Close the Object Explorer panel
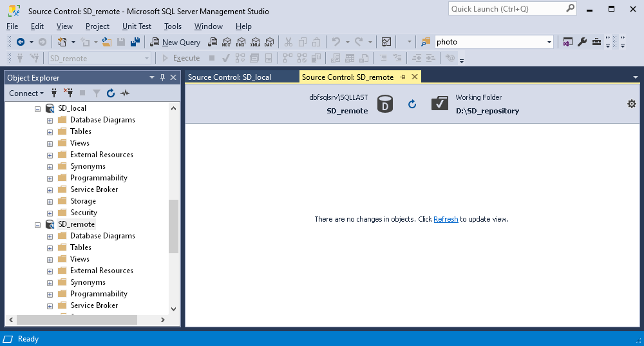Screen dimensions: 644x346 click(173, 77)
